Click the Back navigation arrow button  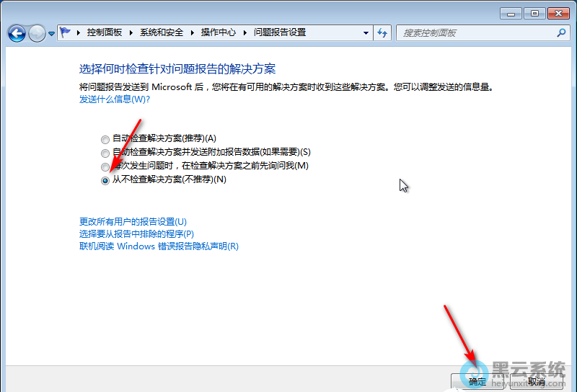pyautogui.click(x=17, y=33)
